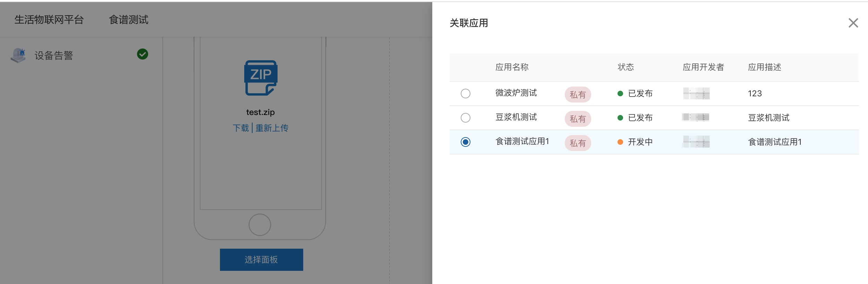The height and width of the screenshot is (284, 868).
Task: Click the 私有 tag on 豆浆机测试
Action: (x=578, y=119)
